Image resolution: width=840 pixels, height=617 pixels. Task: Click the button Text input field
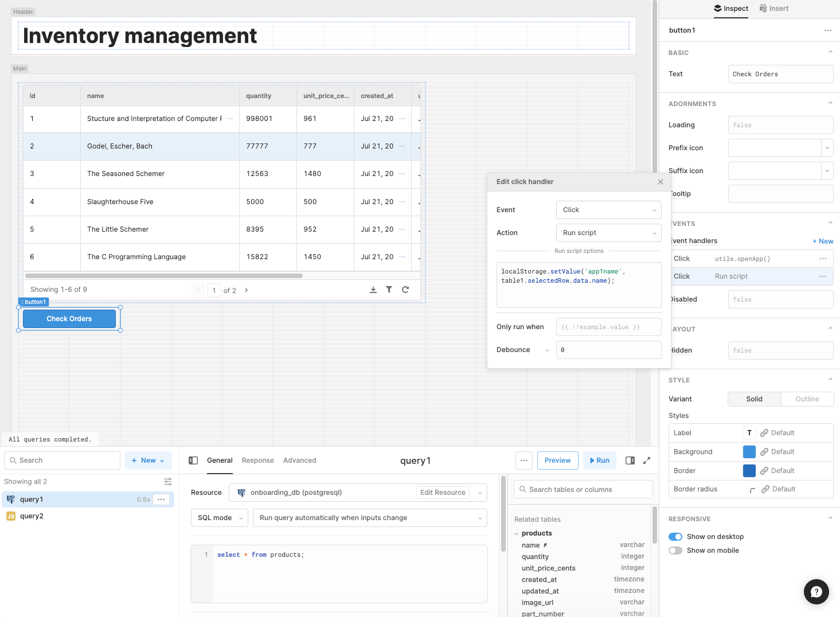tap(781, 74)
